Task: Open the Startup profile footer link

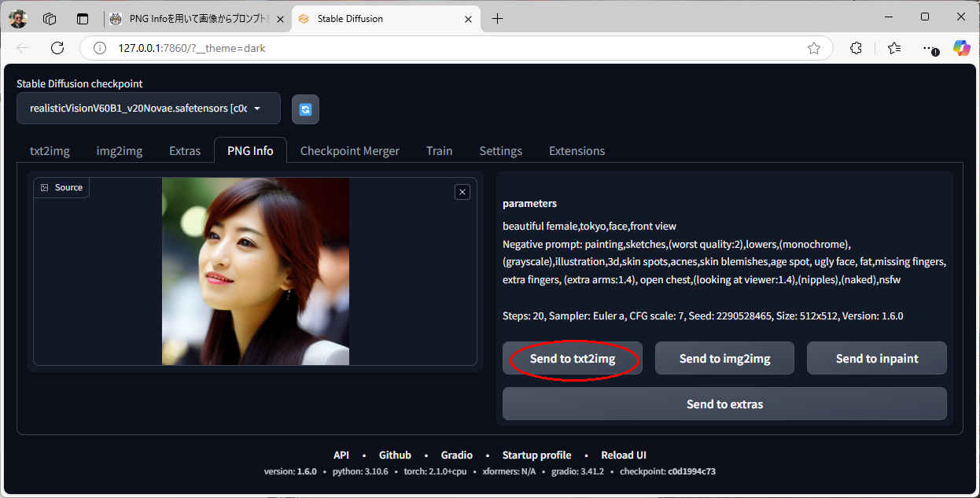Action: tap(536, 455)
